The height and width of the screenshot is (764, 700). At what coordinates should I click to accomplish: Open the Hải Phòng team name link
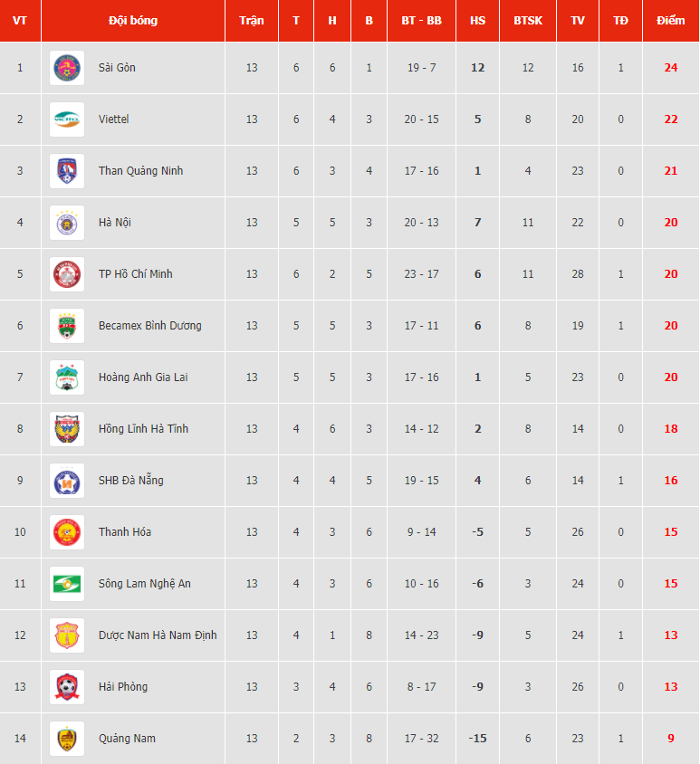pyautogui.click(x=123, y=687)
